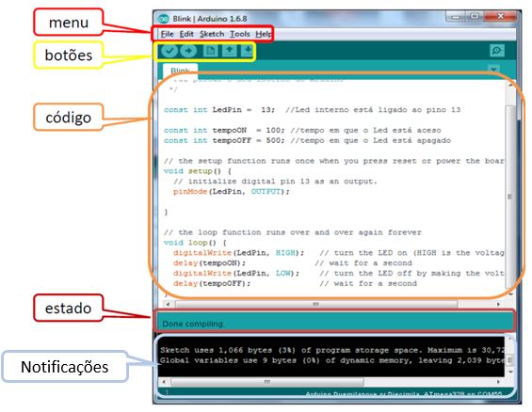Open the Help menu
Image resolution: width=532 pixels, height=412 pixels.
point(263,34)
